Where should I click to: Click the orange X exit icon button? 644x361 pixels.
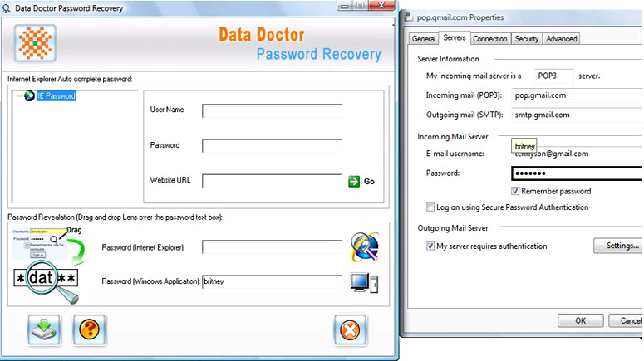click(350, 330)
